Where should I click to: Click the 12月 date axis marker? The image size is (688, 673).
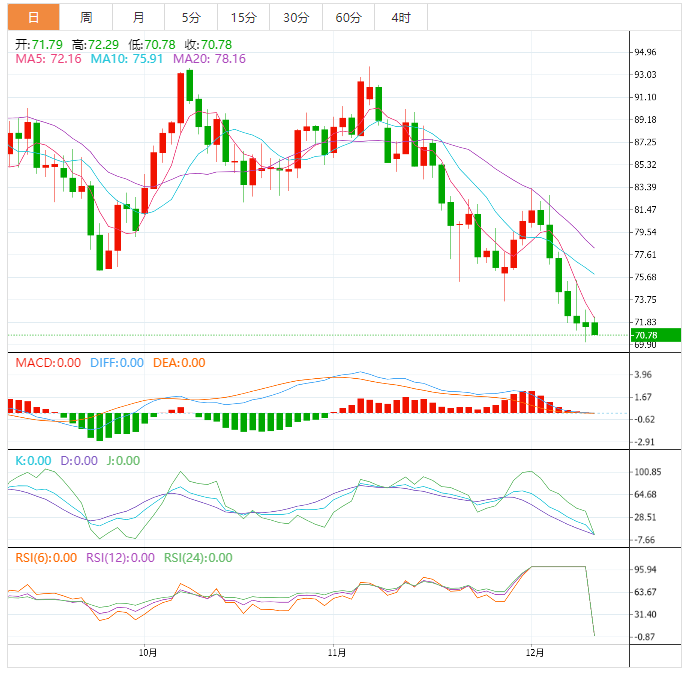click(x=535, y=653)
